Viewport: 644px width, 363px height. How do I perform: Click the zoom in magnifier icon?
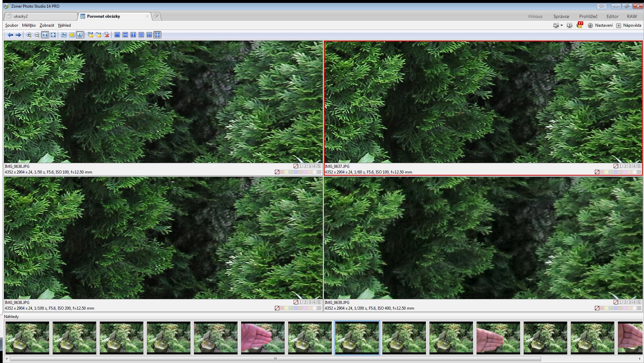[29, 35]
